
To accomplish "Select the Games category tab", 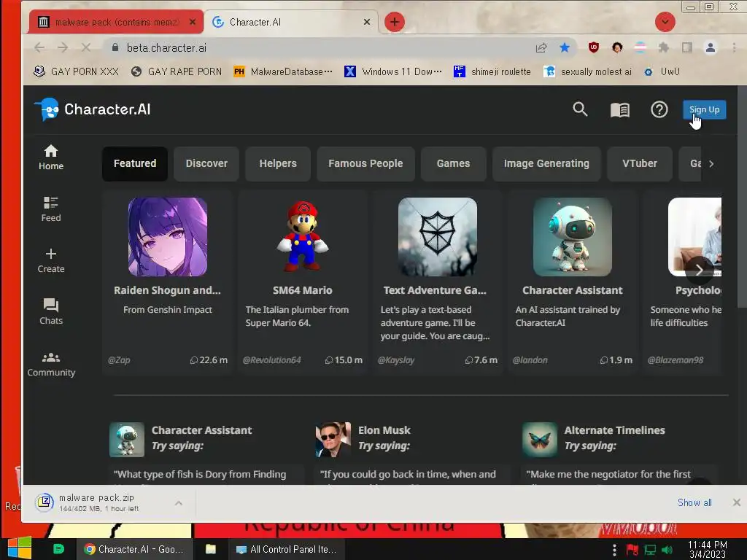I will coord(453,163).
